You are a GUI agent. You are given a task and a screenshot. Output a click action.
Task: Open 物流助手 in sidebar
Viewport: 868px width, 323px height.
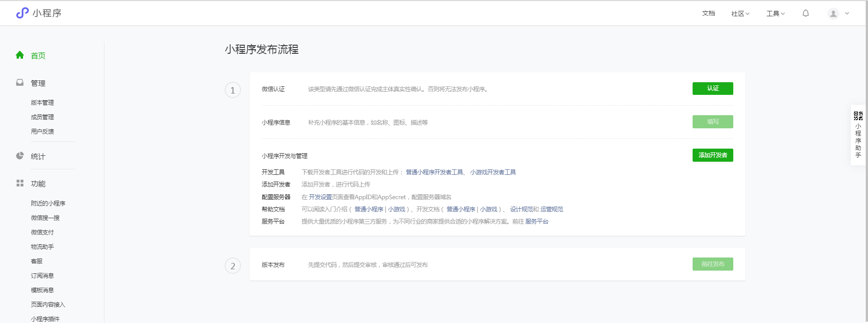[42, 247]
